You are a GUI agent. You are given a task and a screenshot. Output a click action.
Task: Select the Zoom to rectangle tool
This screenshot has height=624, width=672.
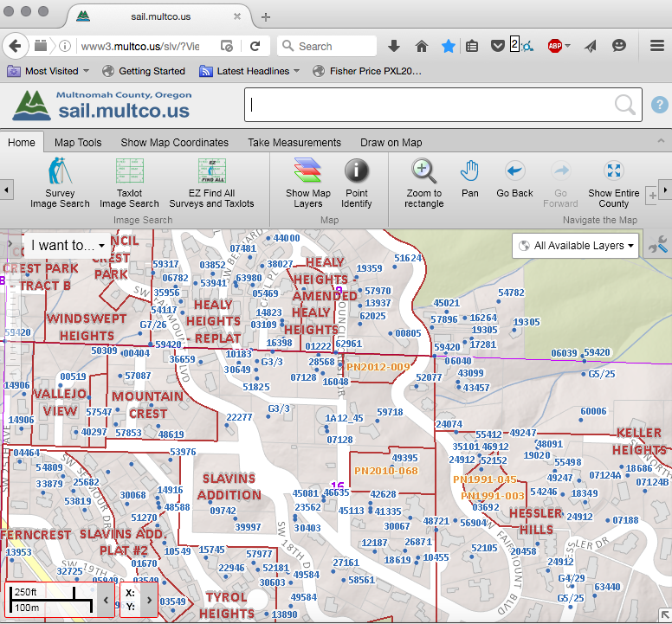click(423, 183)
